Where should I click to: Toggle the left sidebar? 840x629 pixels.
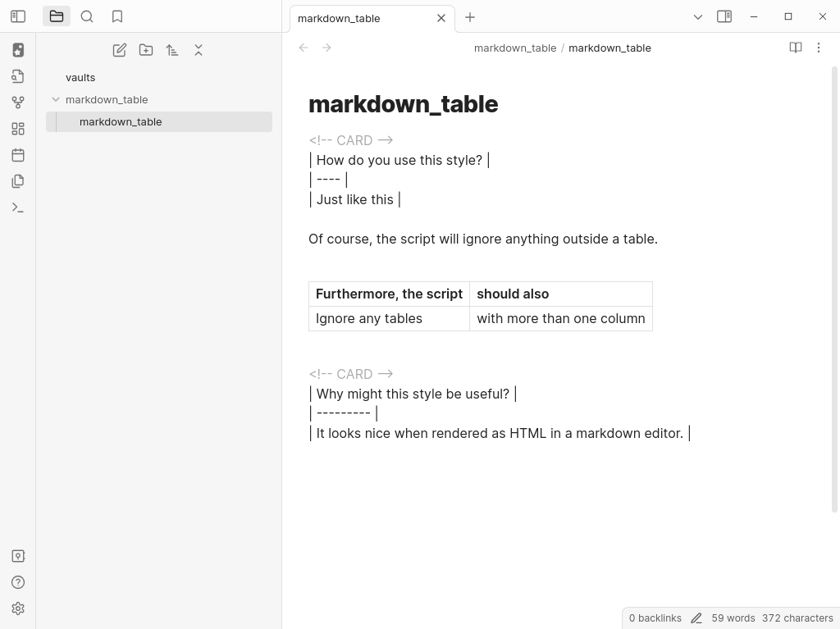click(18, 16)
